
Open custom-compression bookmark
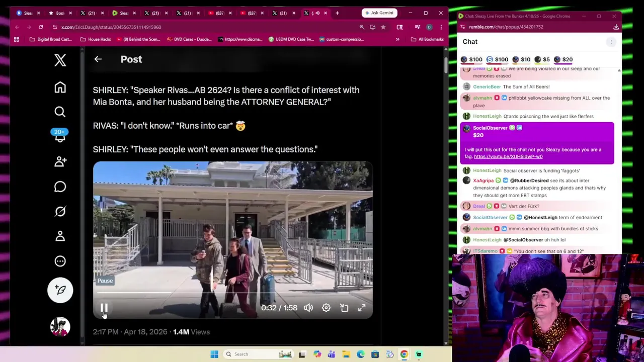tap(341, 39)
